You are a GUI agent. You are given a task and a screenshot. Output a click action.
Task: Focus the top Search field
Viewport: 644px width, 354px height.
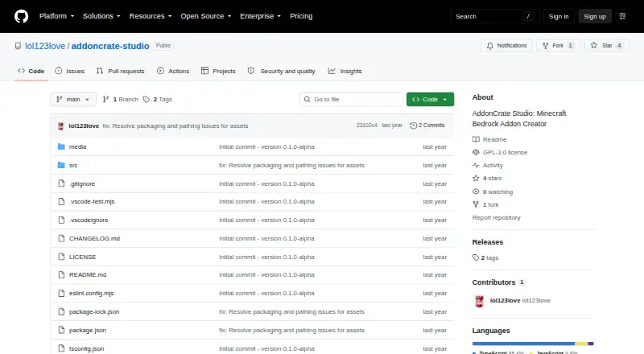494,16
